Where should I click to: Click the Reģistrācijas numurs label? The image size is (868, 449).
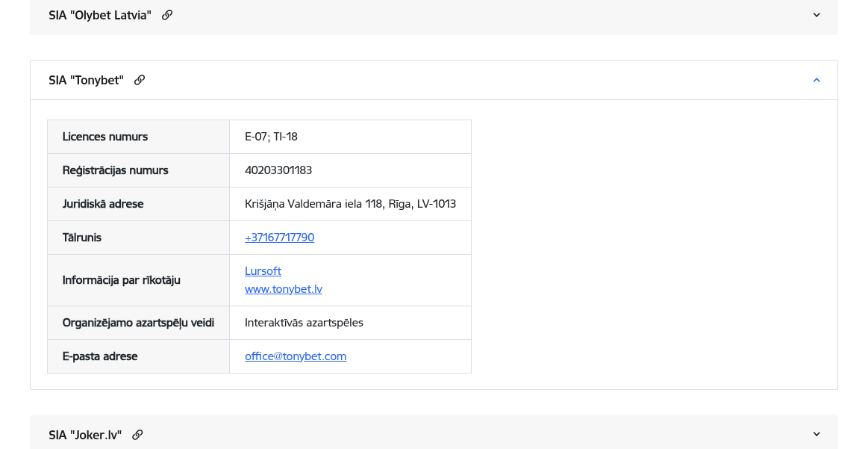click(115, 170)
